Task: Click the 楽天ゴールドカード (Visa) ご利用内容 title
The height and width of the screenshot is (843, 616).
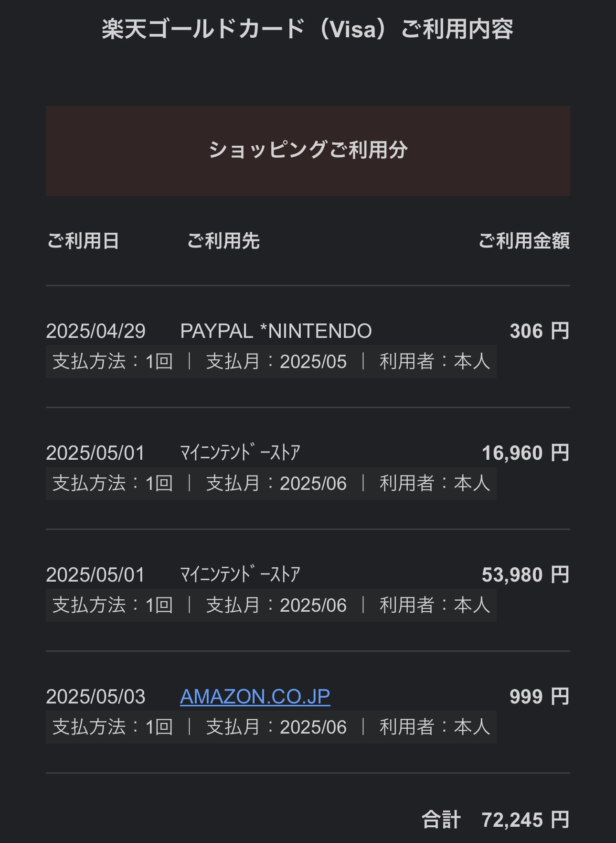Action: 308,29
